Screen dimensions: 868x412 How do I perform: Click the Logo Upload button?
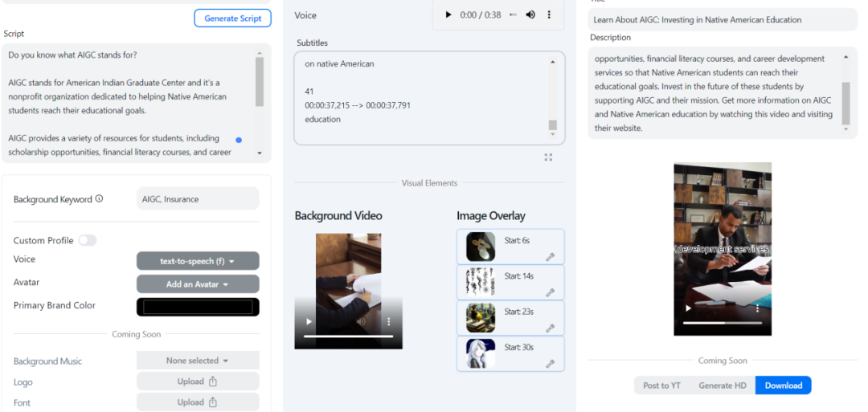pos(198,381)
